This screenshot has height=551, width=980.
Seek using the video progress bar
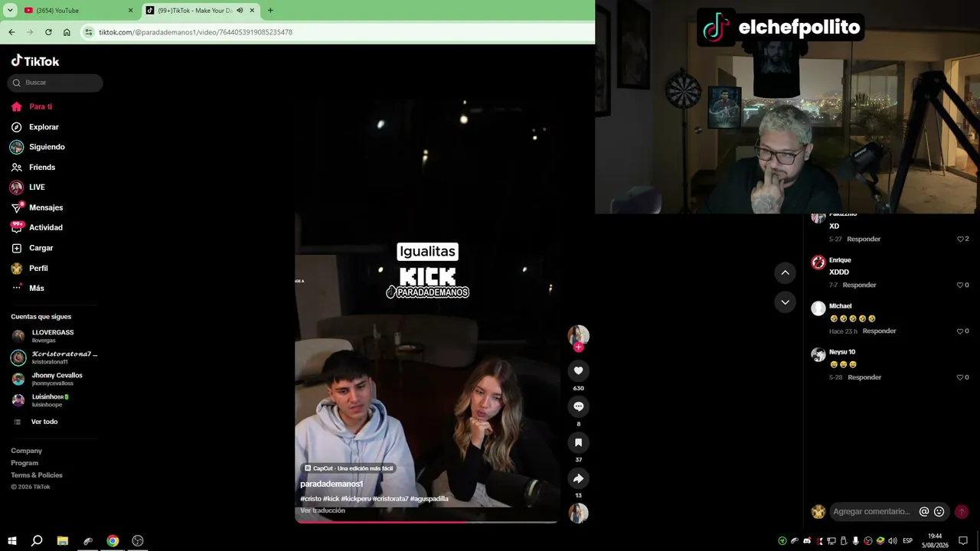[x=426, y=522]
